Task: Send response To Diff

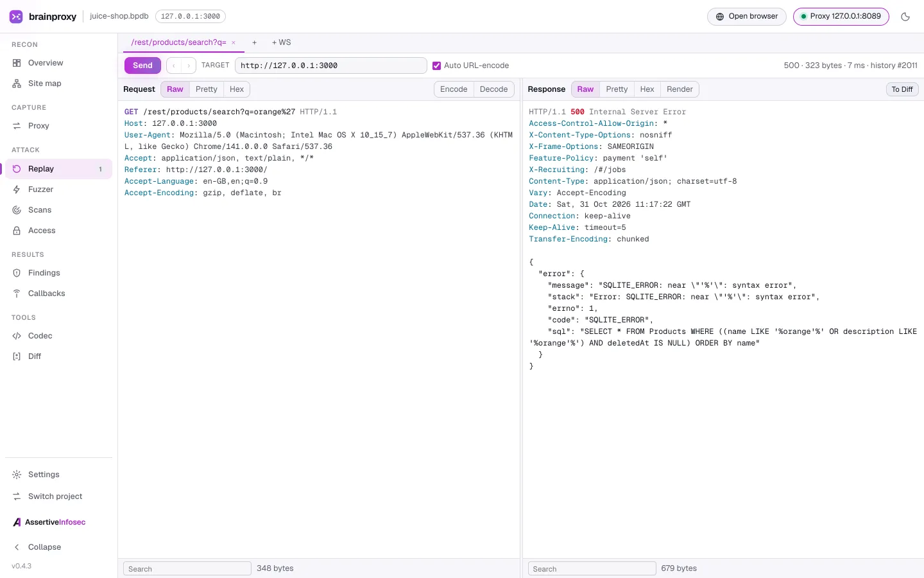Action: (x=902, y=89)
